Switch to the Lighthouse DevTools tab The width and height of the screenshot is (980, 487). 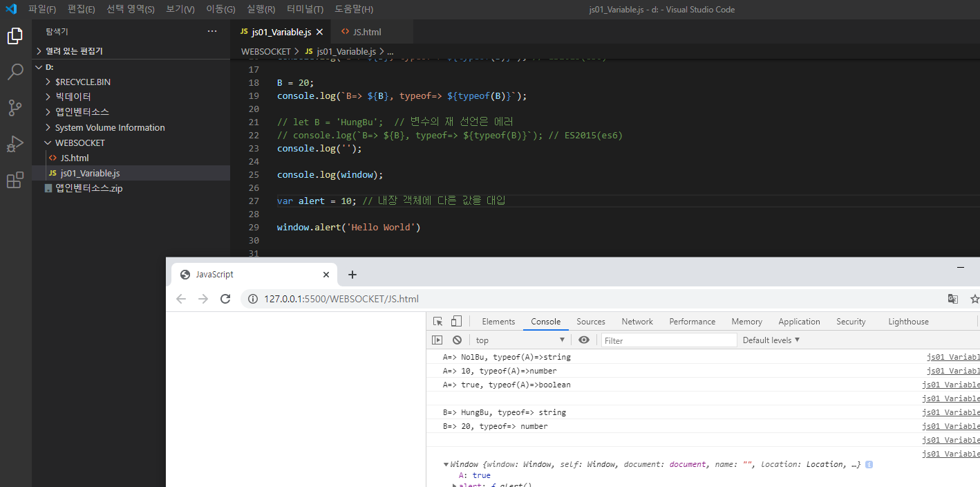click(x=908, y=322)
